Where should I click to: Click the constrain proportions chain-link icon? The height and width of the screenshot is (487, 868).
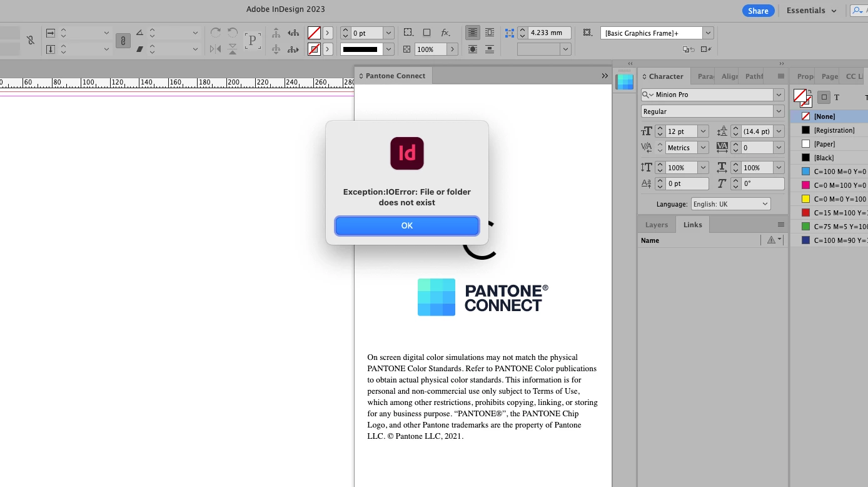point(123,41)
